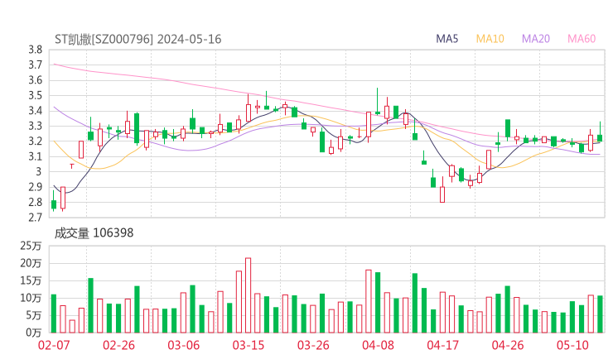Click the 10万 volume axis label
613x364 pixels.
pyautogui.click(x=31, y=298)
